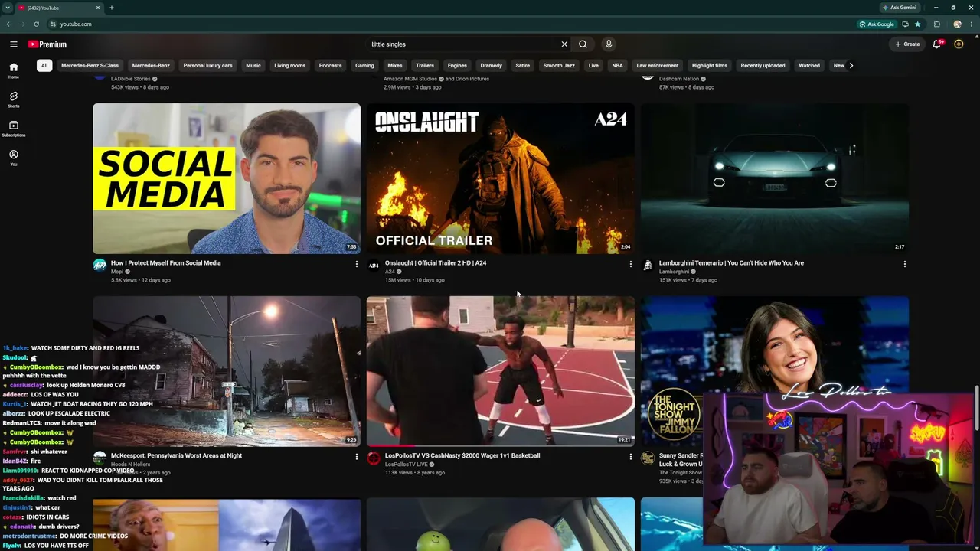Go to YouTube Premium home logo

point(47,44)
